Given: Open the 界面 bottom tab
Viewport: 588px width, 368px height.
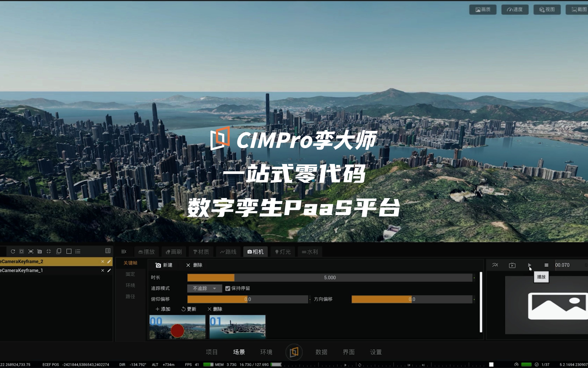Looking at the screenshot, I should tap(349, 352).
